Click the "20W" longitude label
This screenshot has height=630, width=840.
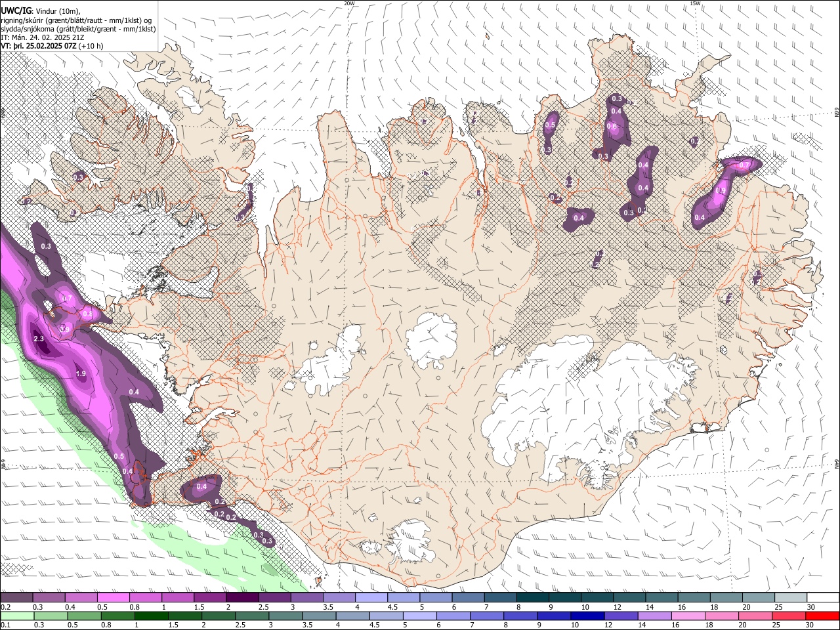point(349,3)
